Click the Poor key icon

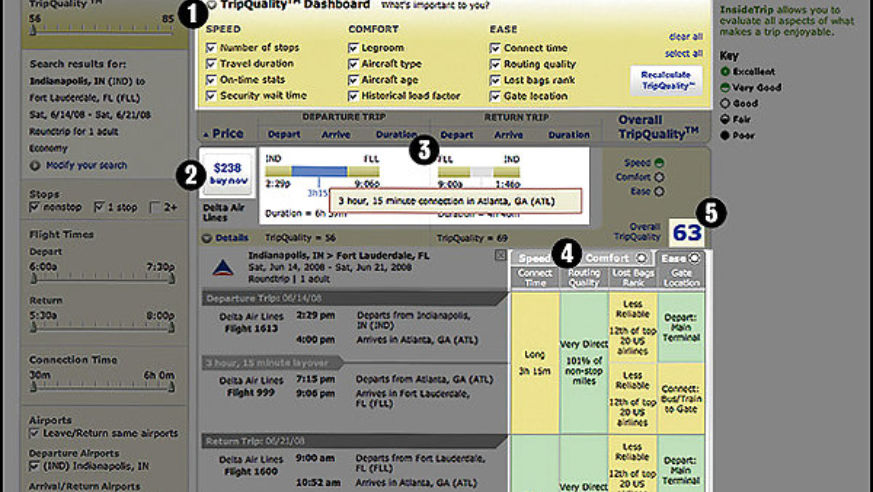(x=725, y=135)
